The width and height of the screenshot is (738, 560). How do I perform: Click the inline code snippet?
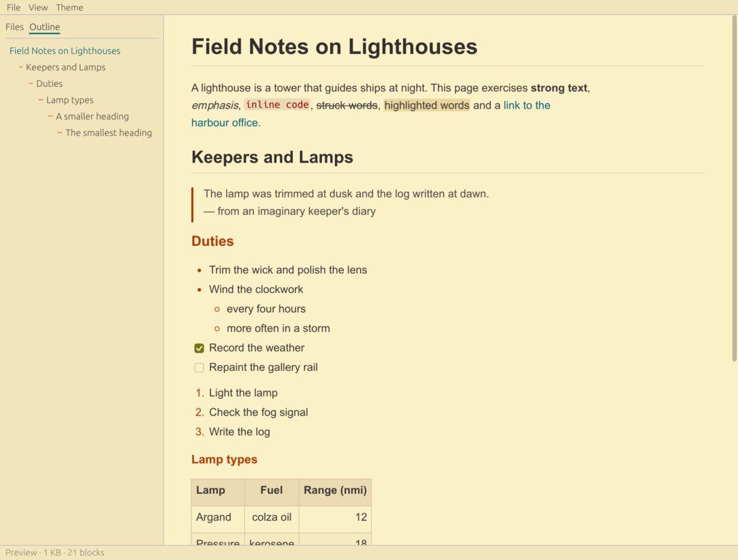click(x=277, y=105)
